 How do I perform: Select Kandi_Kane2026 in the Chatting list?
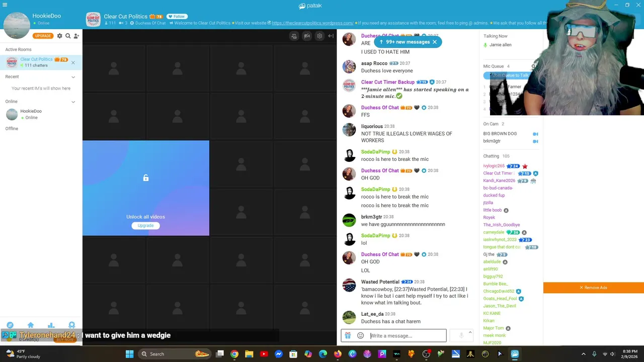coord(499,180)
